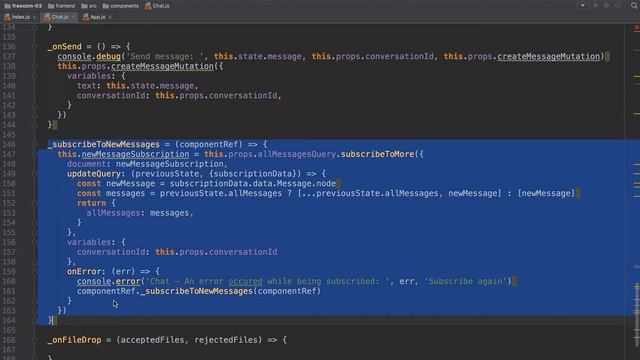Screen dimensions: 640x360
Task: Collapse the _onSend function at line 136
Action: click(35, 47)
